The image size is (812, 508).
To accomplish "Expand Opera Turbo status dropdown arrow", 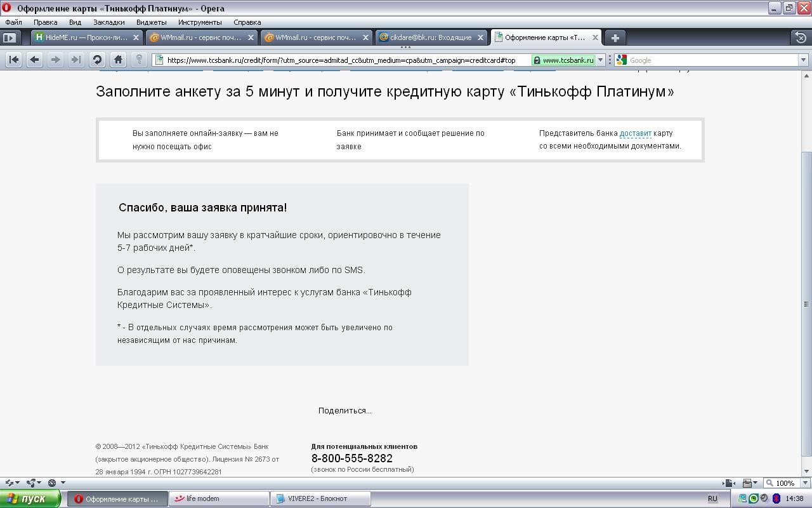I will (x=62, y=483).
